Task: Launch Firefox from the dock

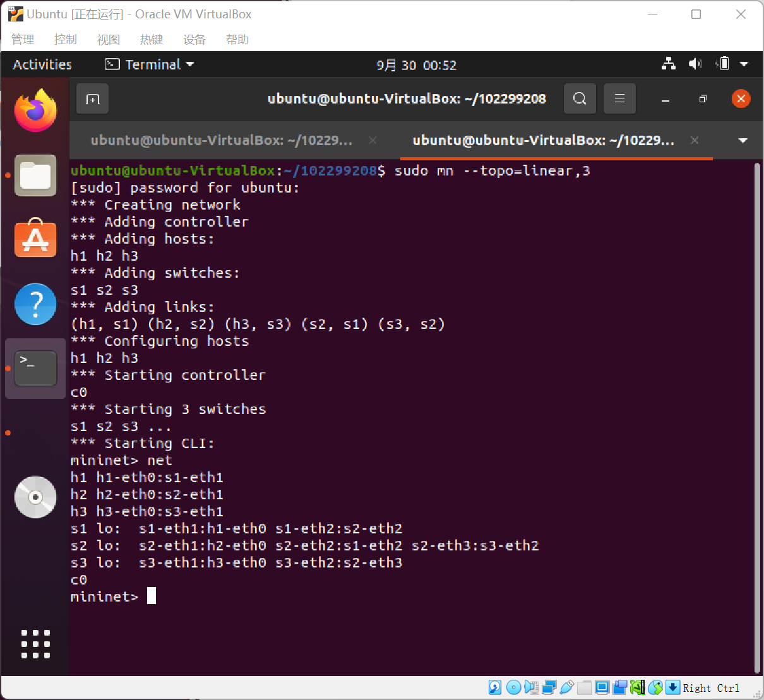Action: (x=35, y=111)
